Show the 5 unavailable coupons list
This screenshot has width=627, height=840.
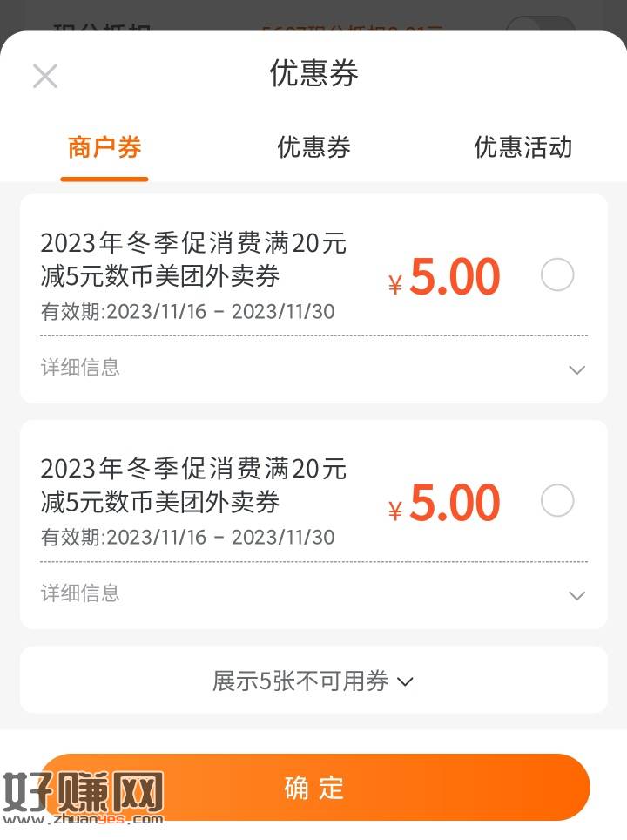coord(313,681)
